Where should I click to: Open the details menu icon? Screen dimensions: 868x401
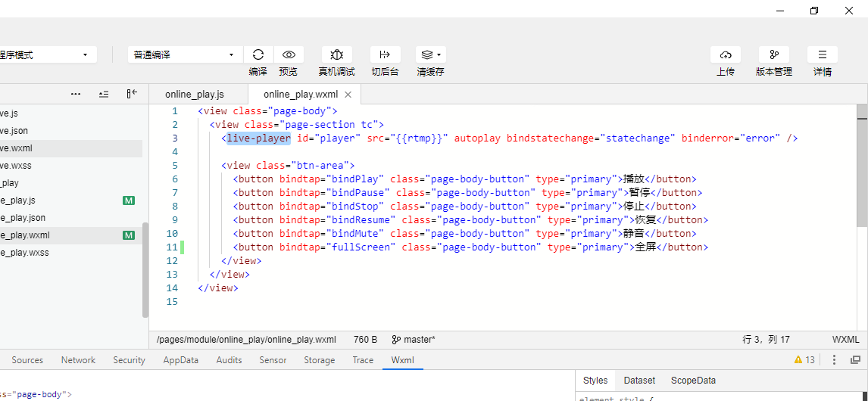(822, 54)
